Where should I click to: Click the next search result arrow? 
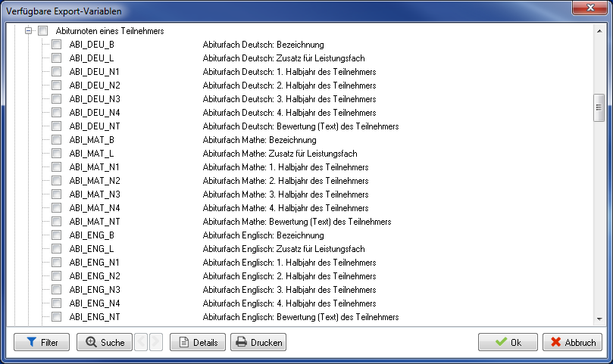[x=156, y=342]
